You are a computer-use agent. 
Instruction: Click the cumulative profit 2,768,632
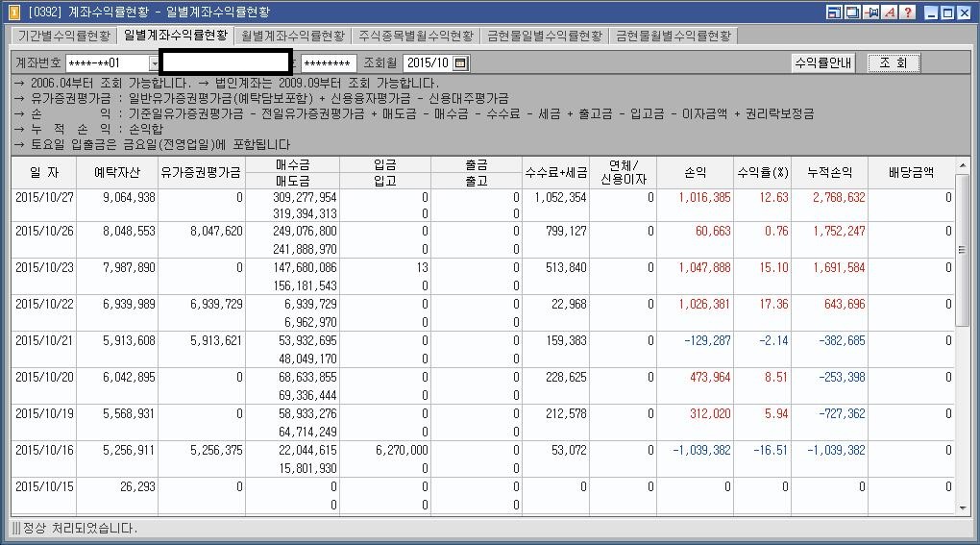[839, 197]
